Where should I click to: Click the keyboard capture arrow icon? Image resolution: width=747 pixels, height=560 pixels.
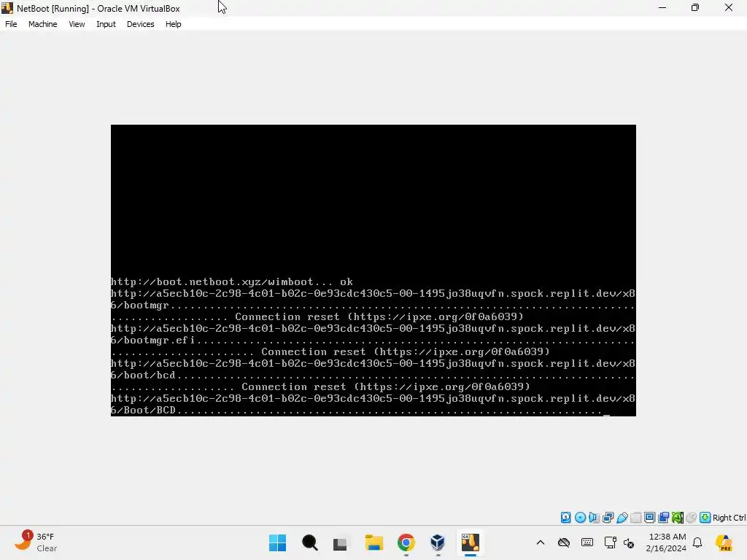point(705,518)
